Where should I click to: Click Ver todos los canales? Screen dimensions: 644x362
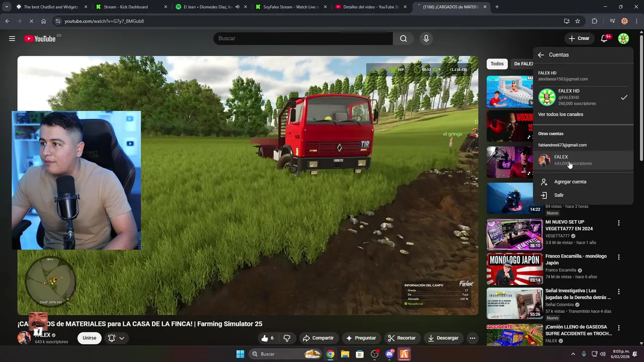pyautogui.click(x=560, y=115)
